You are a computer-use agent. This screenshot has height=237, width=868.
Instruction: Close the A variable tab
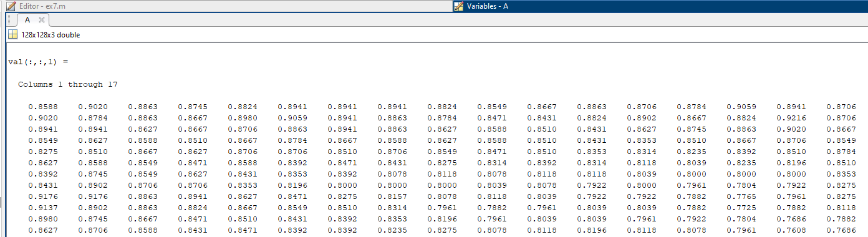click(41, 20)
